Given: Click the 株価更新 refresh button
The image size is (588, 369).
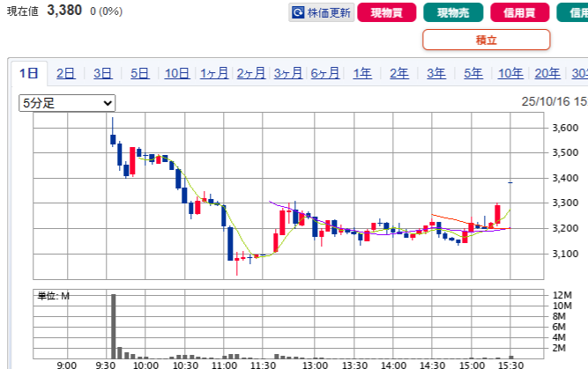Looking at the screenshot, I should pos(322,13).
